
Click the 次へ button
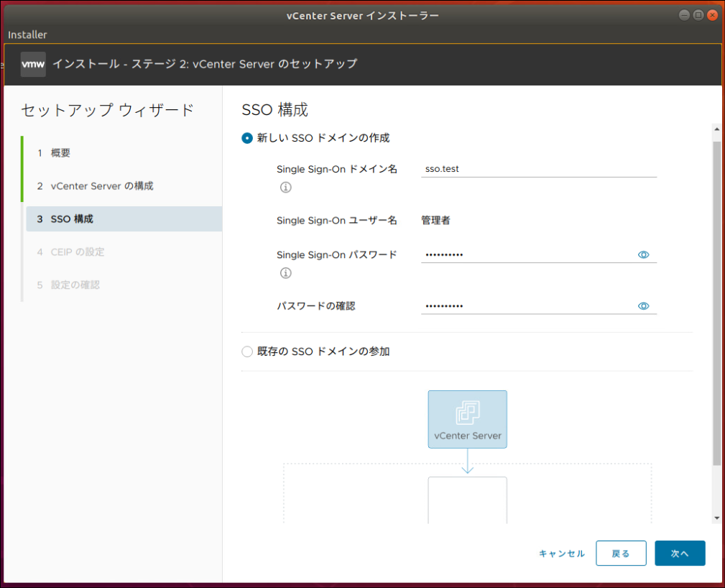pos(680,553)
